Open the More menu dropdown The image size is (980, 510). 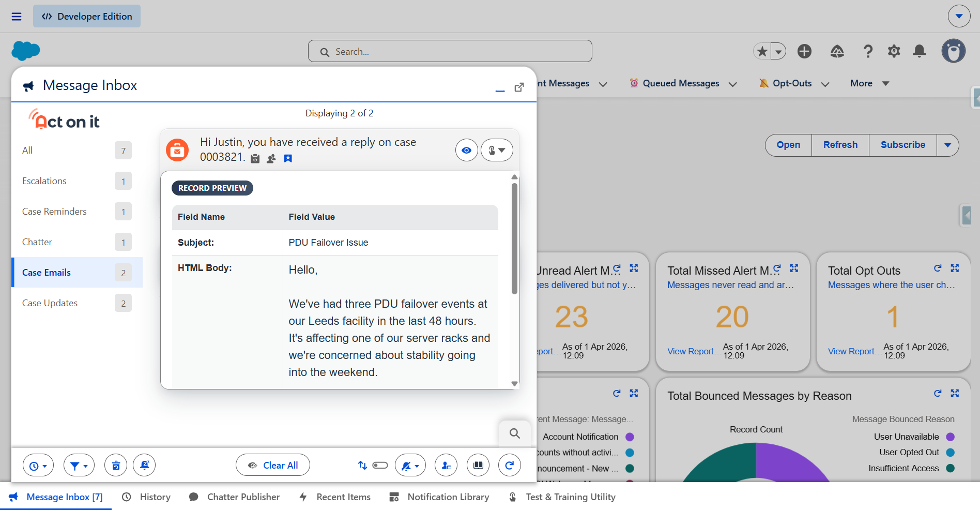point(869,83)
